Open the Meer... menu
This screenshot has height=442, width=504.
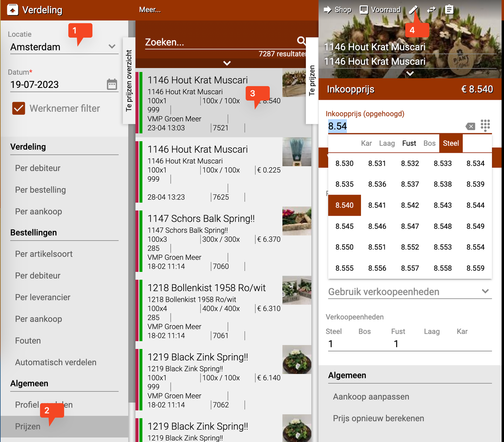click(150, 10)
